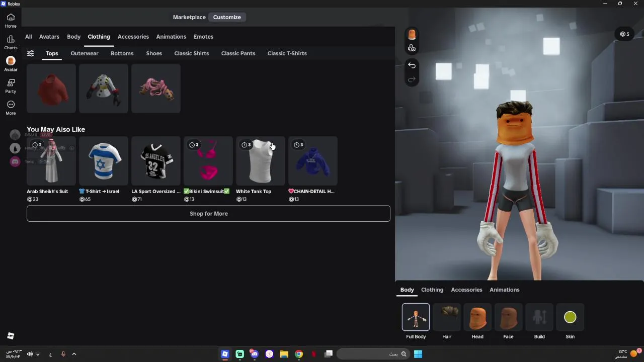Click the microphone icon in the system tray
Image resolution: width=644 pixels, height=362 pixels.
point(63,354)
